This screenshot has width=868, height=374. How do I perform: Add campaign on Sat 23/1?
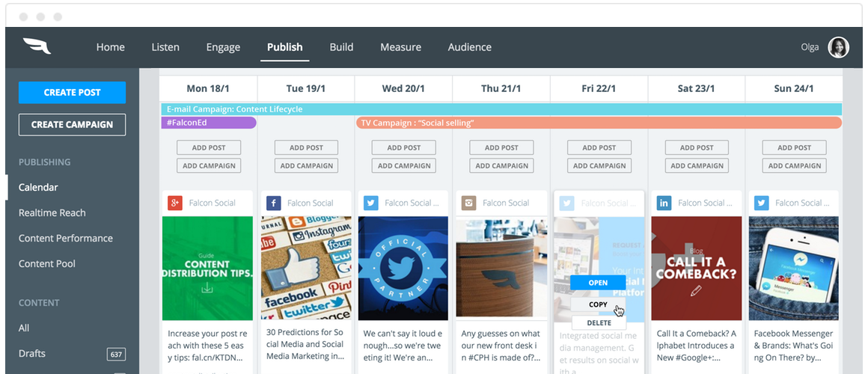coord(697,165)
